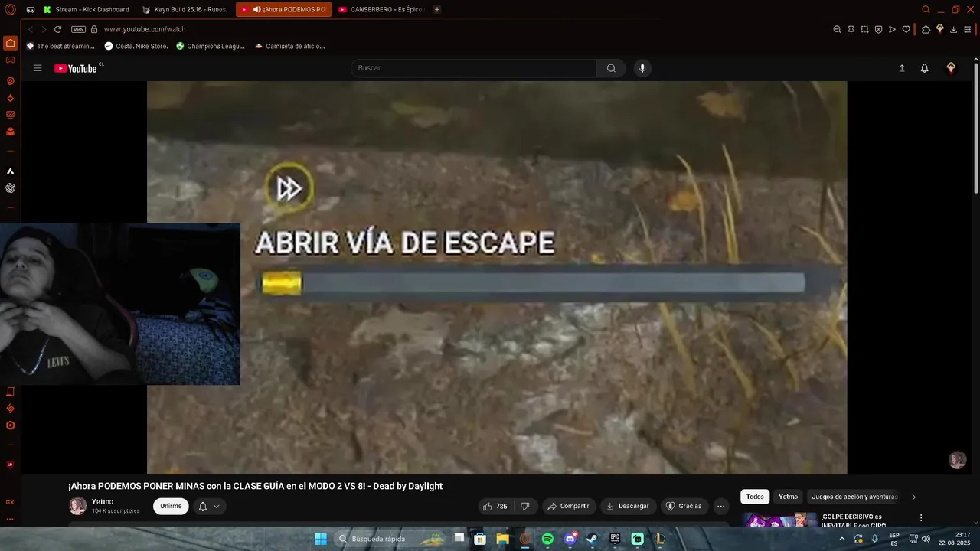Image resolution: width=980 pixels, height=551 pixels.
Task: Click the video player area
Action: (x=497, y=278)
